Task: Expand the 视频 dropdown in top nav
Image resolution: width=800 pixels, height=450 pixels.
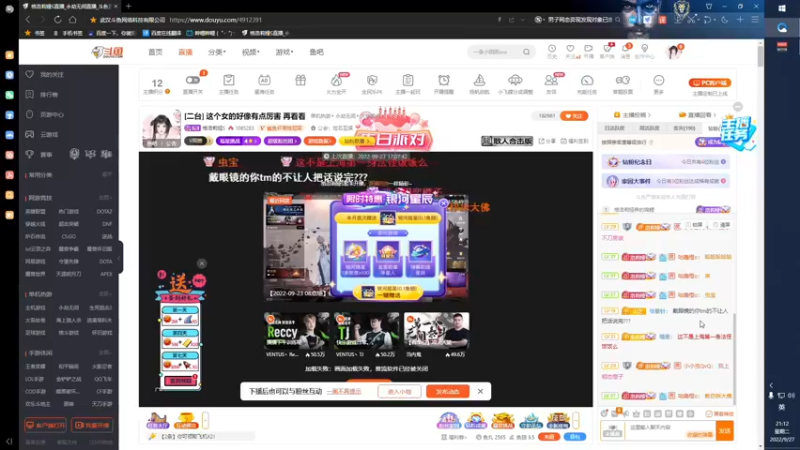Action: pos(251,52)
